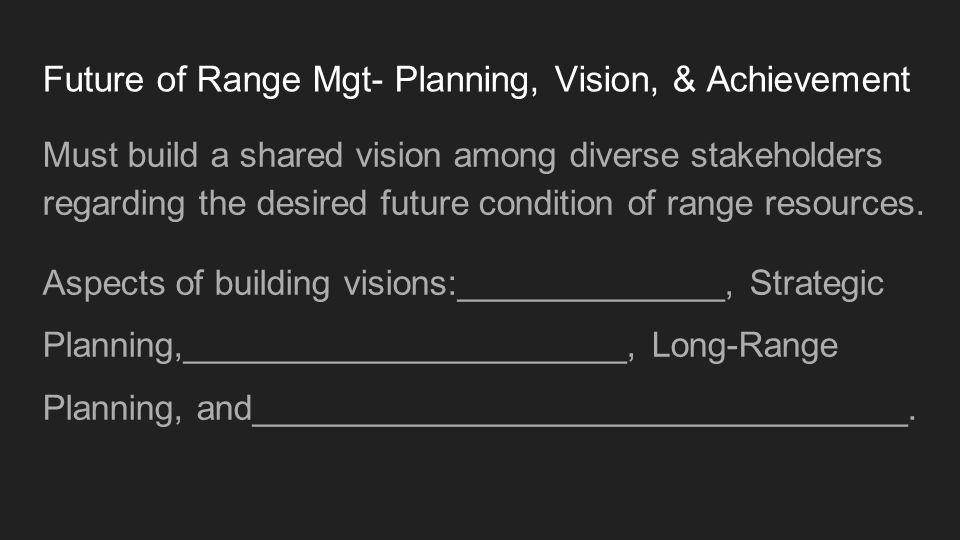
Task: Click the words 'range resources.'
Action: [795, 204]
